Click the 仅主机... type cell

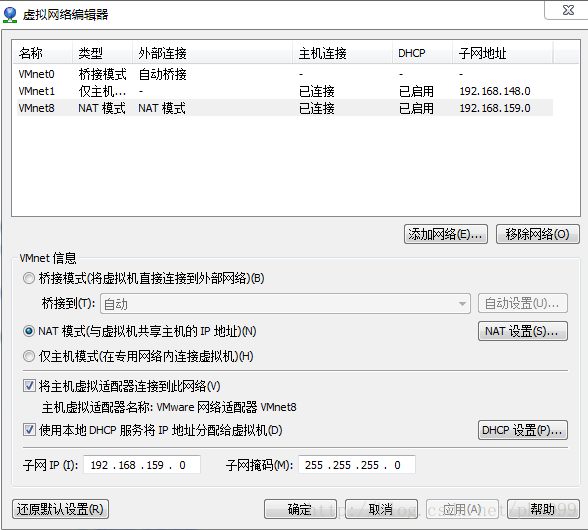click(x=102, y=91)
